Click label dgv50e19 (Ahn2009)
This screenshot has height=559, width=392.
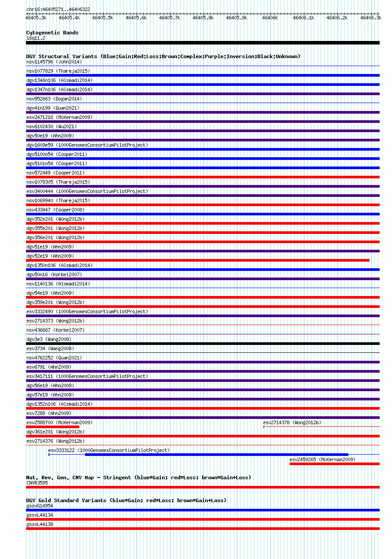click(x=50, y=136)
